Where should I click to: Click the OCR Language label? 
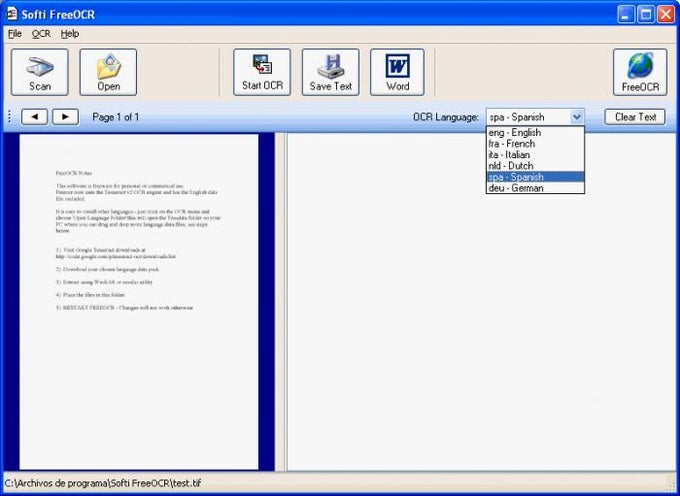click(x=446, y=117)
